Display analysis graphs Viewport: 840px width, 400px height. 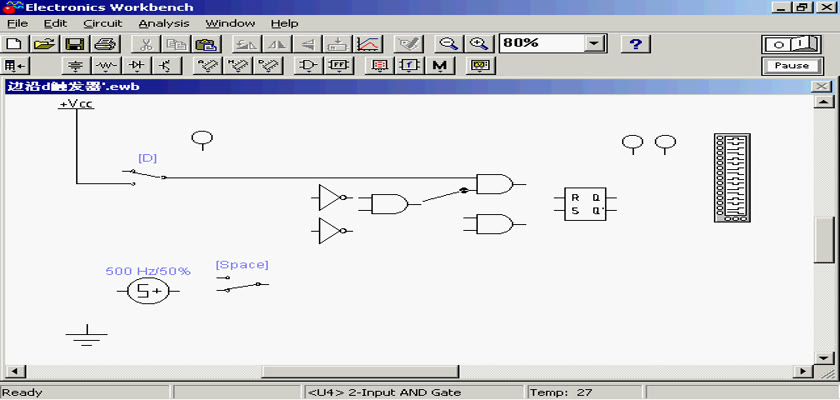pyautogui.click(x=368, y=43)
